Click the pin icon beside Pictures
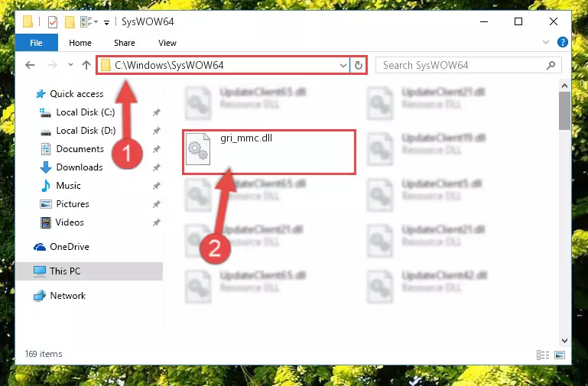 157,204
